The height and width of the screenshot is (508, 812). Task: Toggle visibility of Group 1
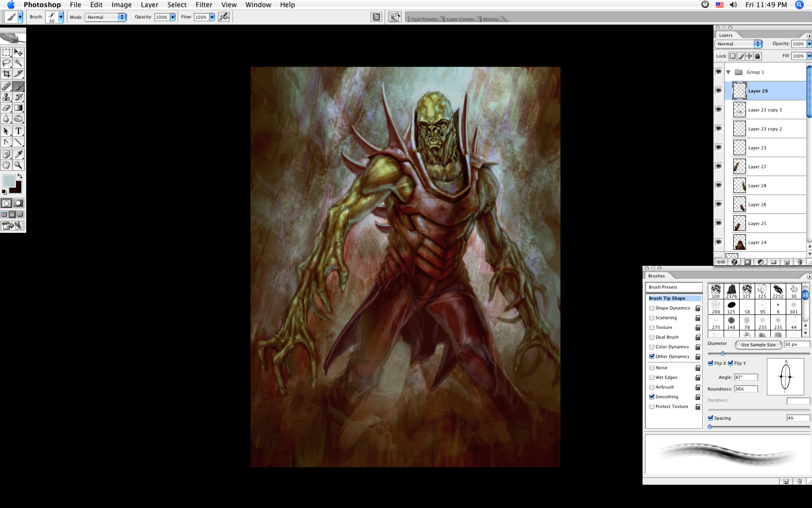[x=719, y=72]
